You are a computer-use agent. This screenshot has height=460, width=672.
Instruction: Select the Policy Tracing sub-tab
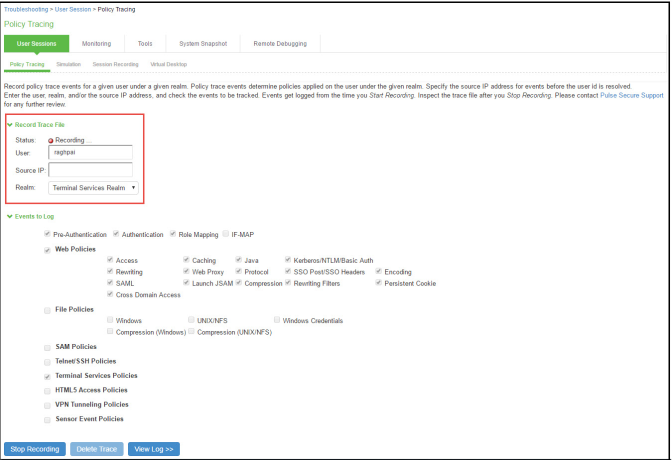click(27, 64)
